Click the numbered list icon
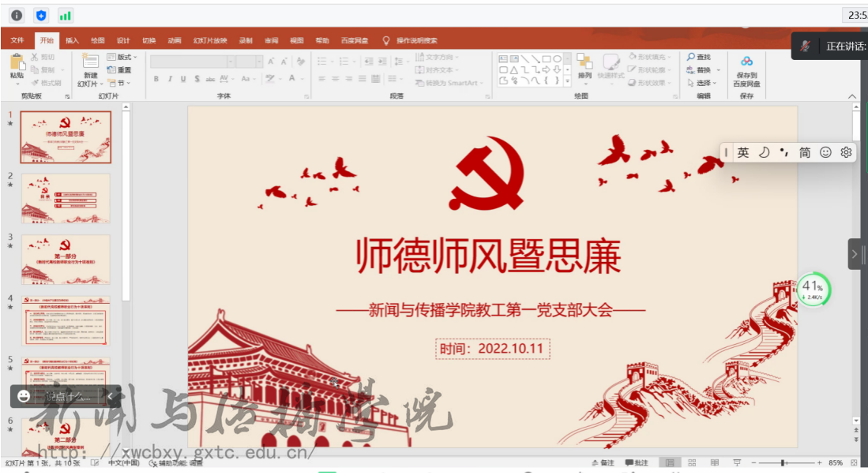This screenshot has height=475, width=868. pyautogui.click(x=345, y=62)
